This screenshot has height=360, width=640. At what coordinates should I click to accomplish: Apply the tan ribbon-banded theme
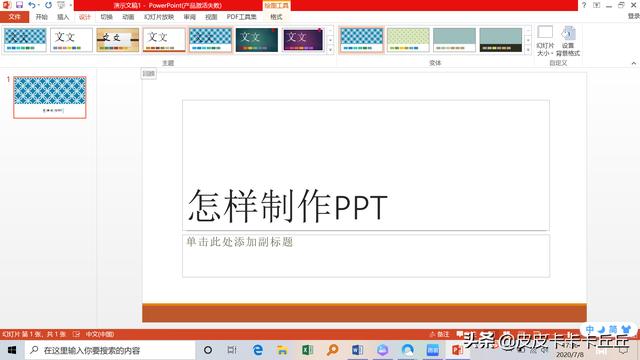coord(118,40)
